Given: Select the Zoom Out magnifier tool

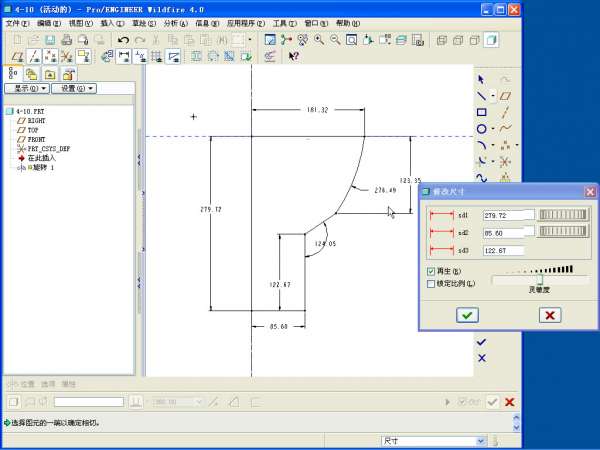Looking at the screenshot, I should pyautogui.click(x=335, y=40).
